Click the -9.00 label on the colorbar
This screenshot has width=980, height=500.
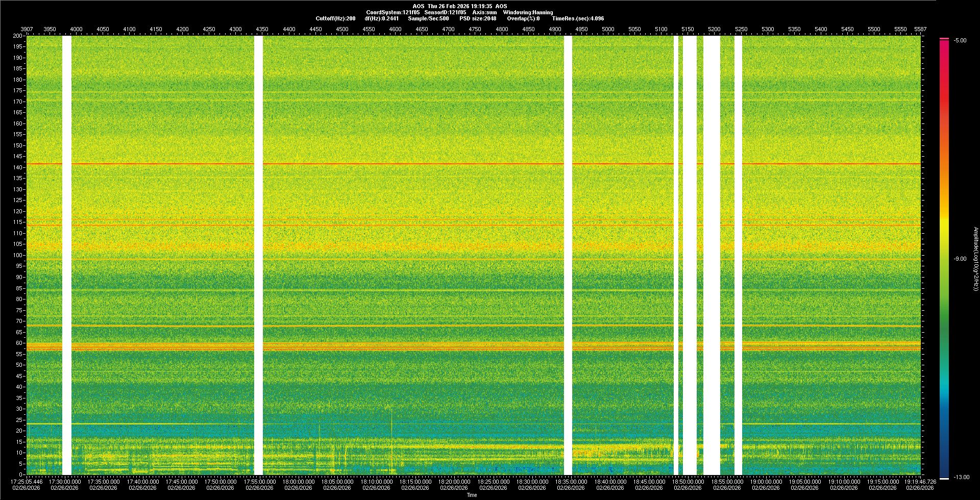click(960, 259)
